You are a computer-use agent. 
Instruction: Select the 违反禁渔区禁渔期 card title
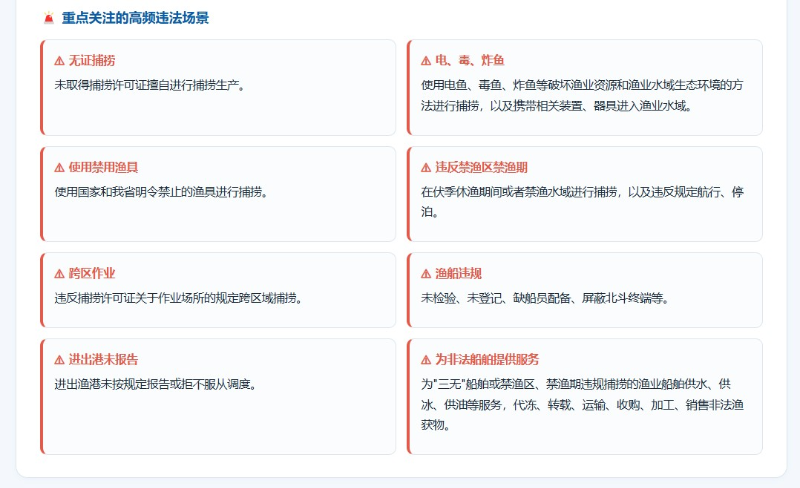point(481,167)
